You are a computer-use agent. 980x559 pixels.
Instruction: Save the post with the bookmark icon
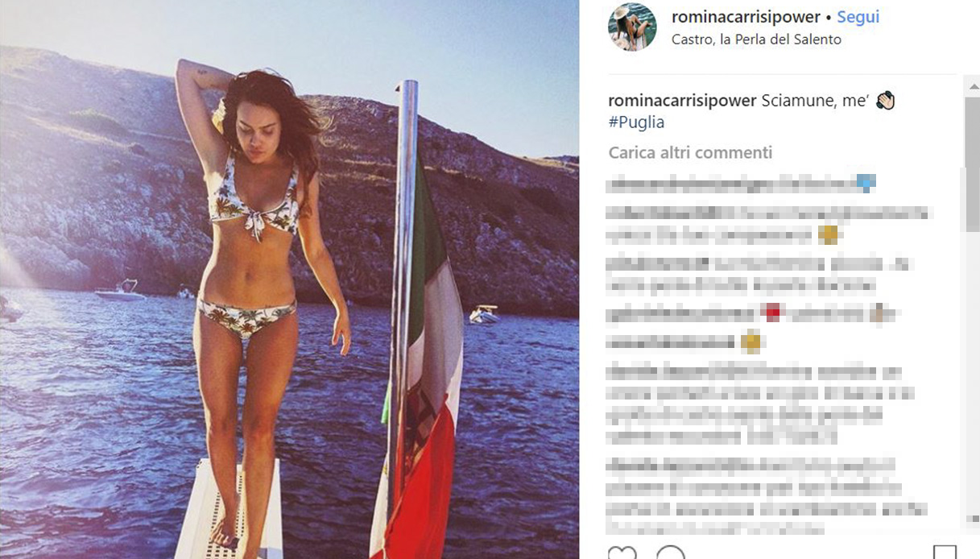[x=945, y=553]
